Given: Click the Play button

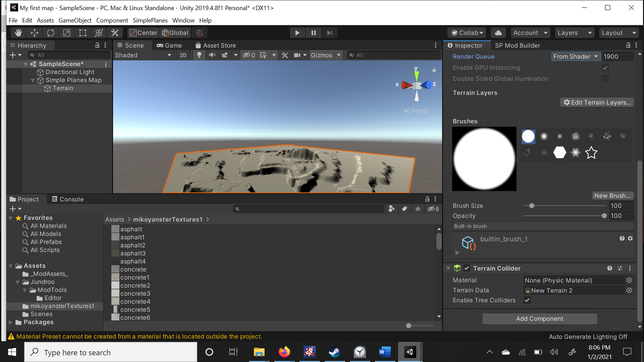Looking at the screenshot, I should [297, 33].
